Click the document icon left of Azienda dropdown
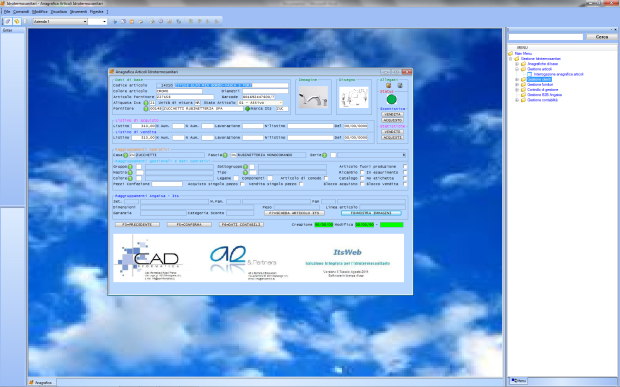 tap(26, 21)
